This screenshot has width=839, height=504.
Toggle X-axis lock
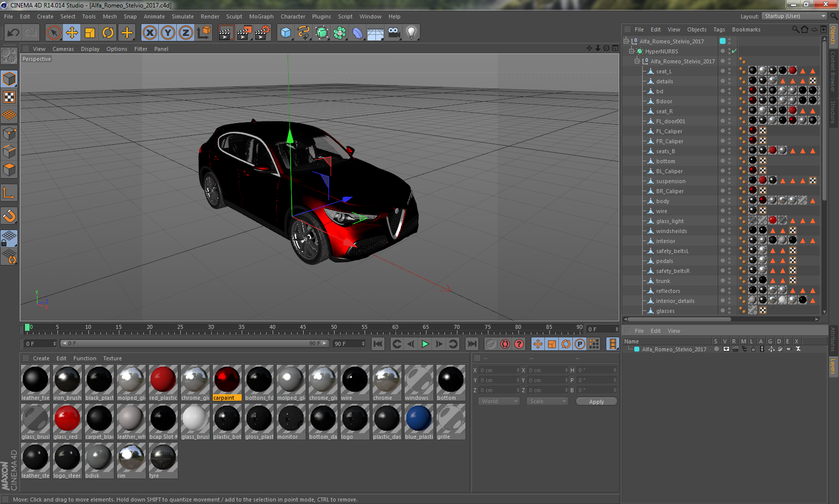pos(149,33)
